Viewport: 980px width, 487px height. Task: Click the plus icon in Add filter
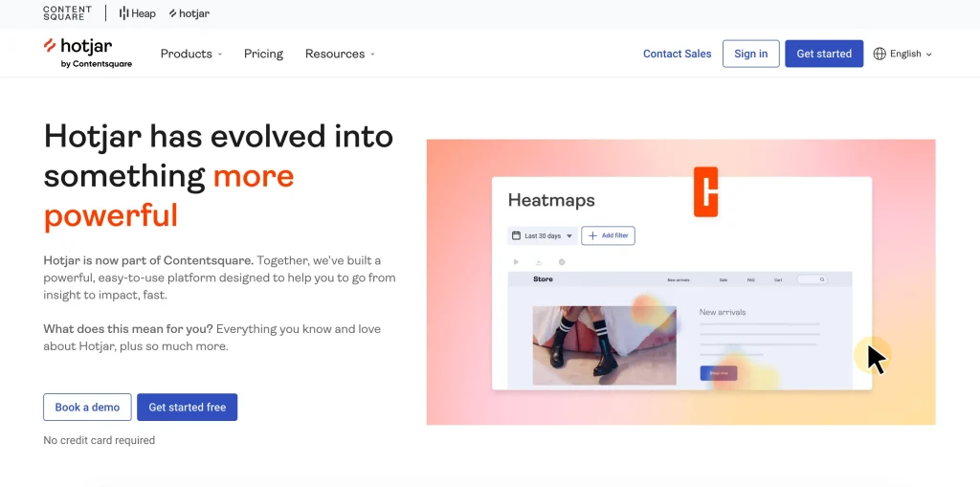tap(592, 235)
